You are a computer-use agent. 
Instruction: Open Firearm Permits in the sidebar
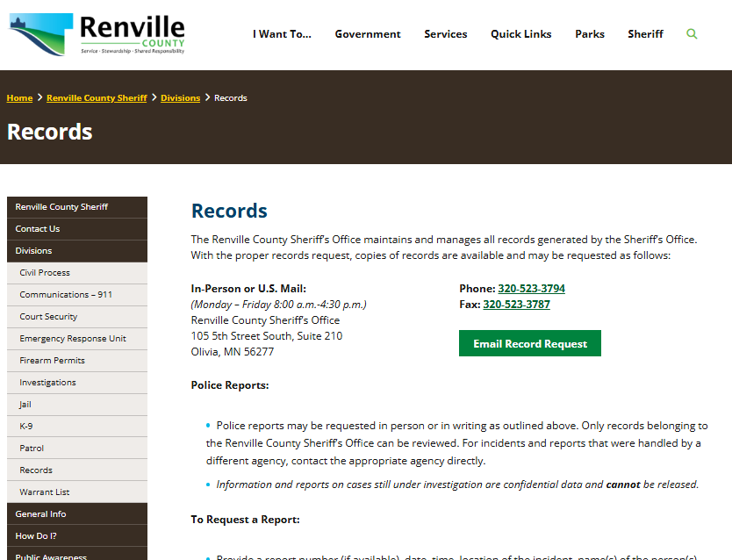(x=52, y=361)
